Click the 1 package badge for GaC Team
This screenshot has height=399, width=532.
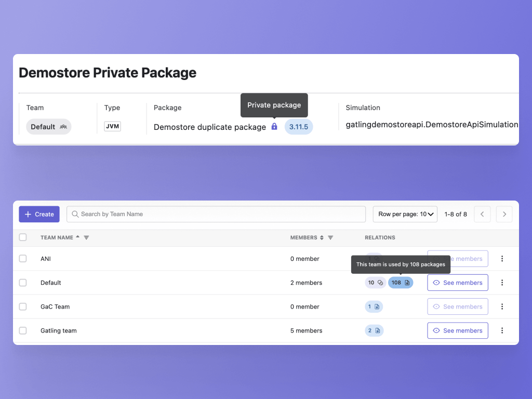pos(374,307)
